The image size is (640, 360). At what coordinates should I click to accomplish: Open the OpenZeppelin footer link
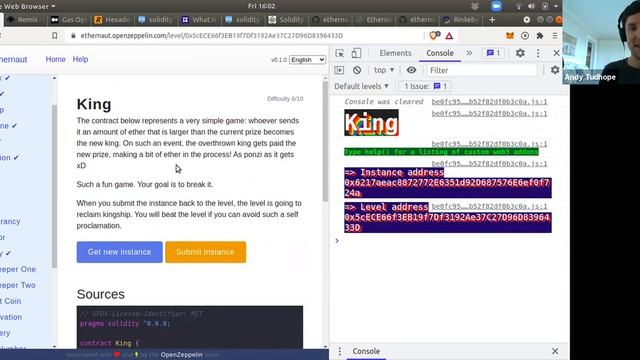pyautogui.click(x=181, y=355)
